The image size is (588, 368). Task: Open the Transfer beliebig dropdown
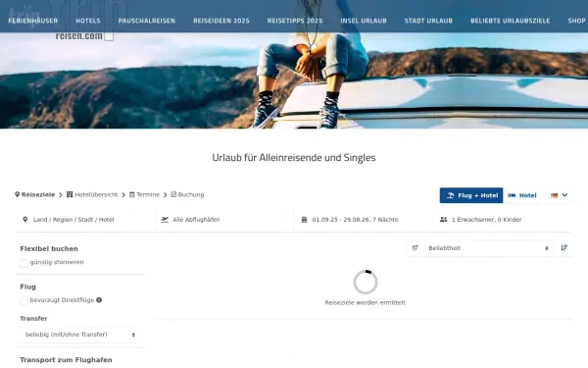(x=79, y=335)
